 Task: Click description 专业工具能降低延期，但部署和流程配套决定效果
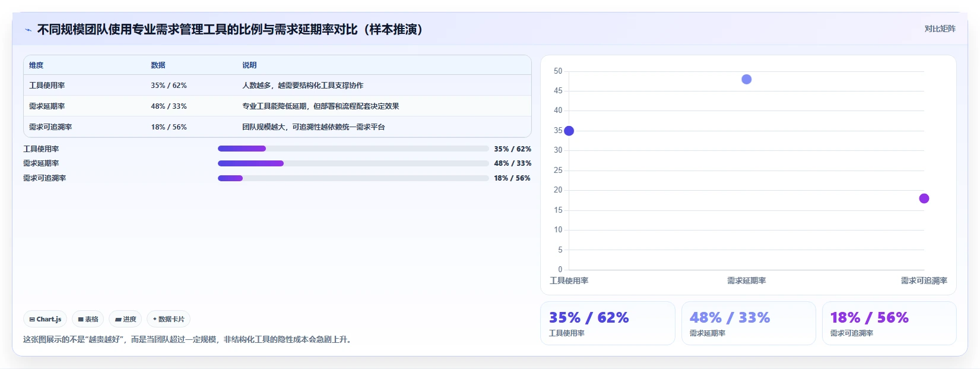(x=321, y=106)
